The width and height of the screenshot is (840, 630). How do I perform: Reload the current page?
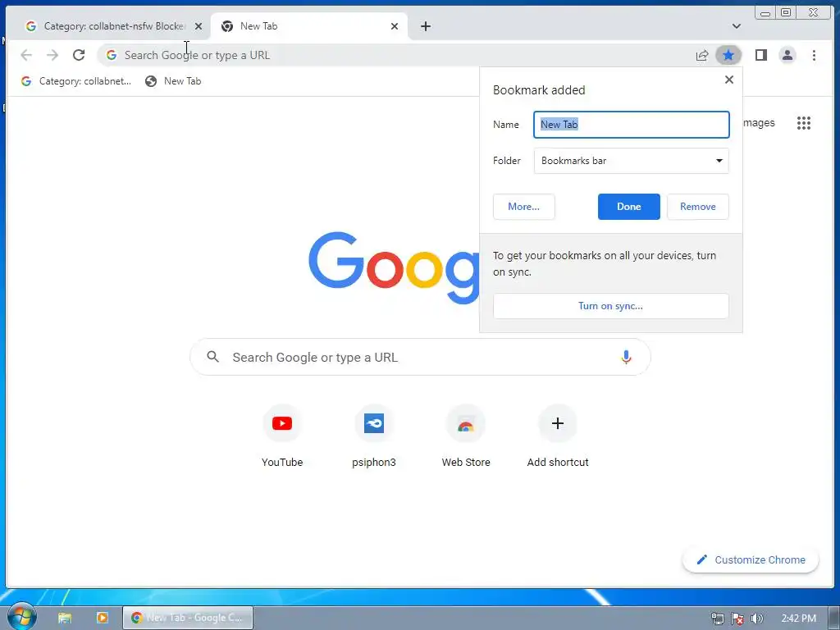coord(79,55)
